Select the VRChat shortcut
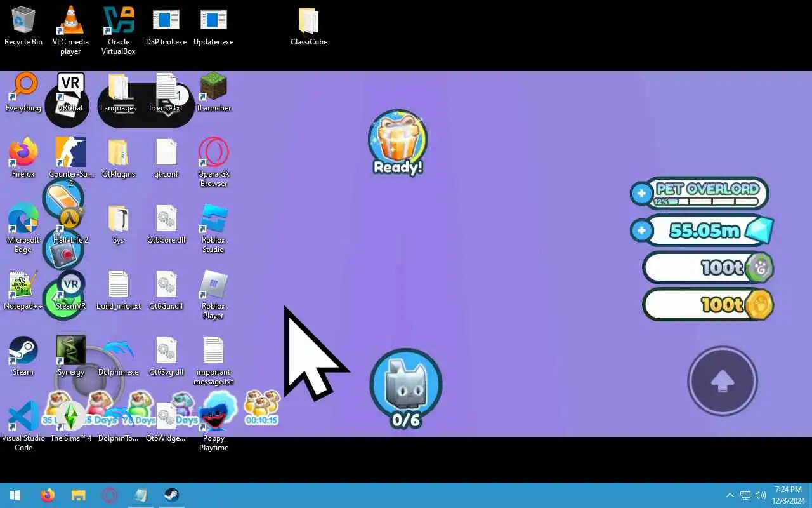The width and height of the screenshot is (812, 508). [x=70, y=93]
